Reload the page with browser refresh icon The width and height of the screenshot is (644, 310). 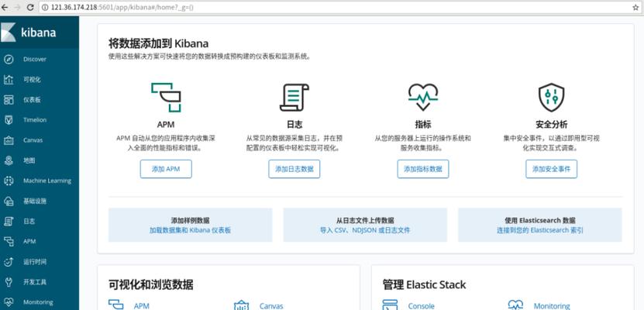30,7
